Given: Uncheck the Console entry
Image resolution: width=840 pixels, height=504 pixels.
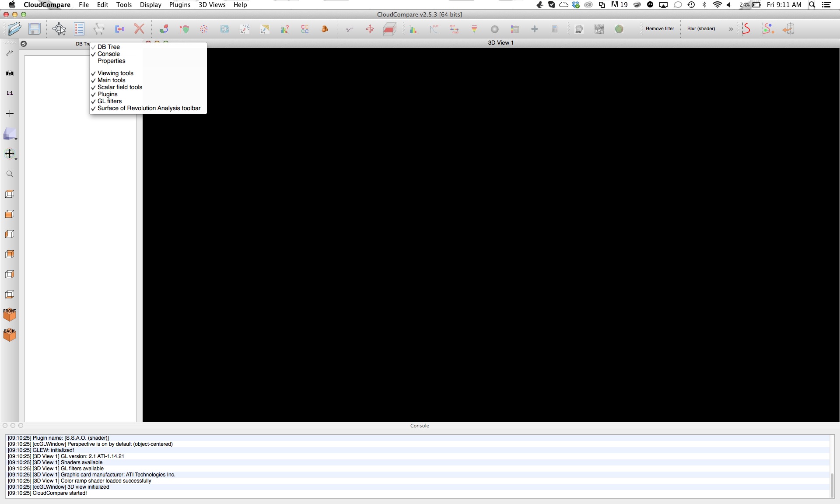Looking at the screenshot, I should [108, 54].
